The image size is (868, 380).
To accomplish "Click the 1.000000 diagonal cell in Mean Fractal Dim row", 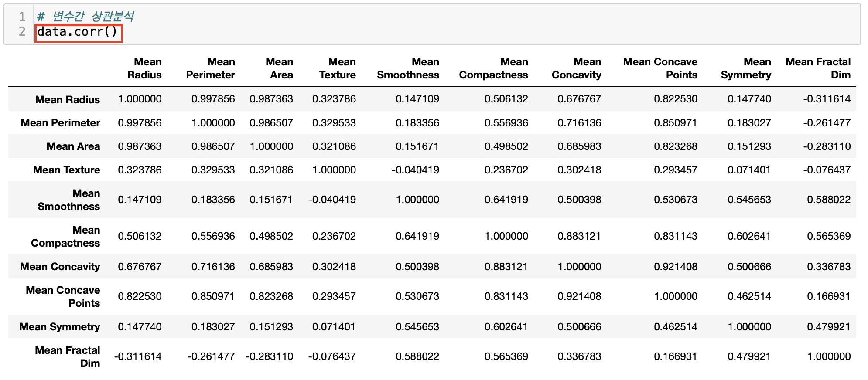I will (829, 356).
